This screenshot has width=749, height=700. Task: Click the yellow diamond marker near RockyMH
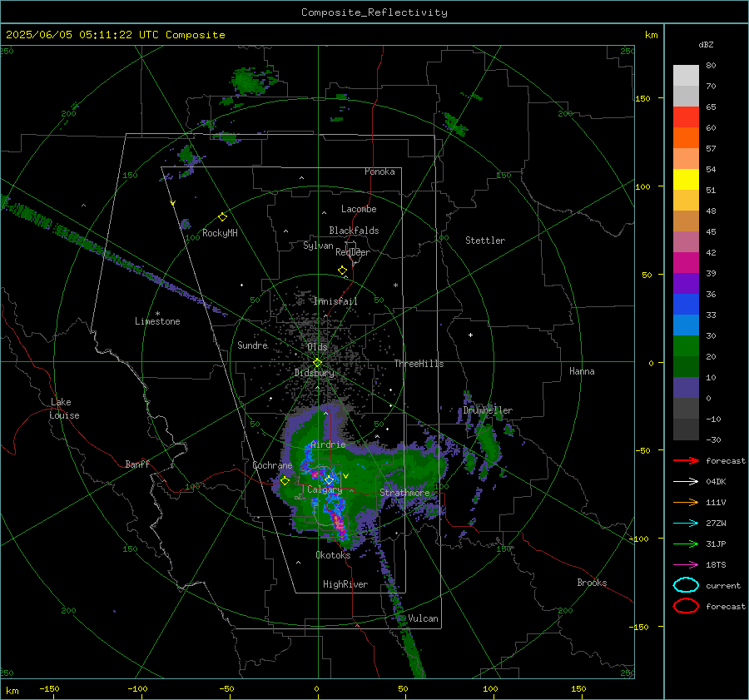[222, 217]
